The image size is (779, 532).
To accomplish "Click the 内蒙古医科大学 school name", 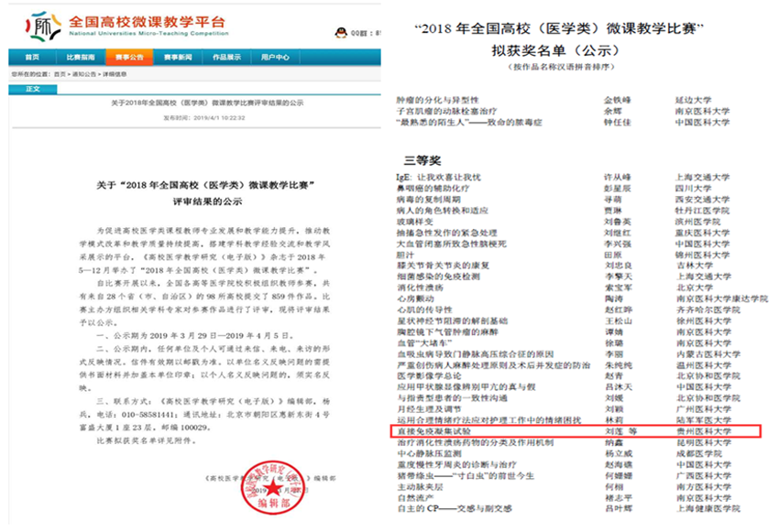I will [708, 354].
